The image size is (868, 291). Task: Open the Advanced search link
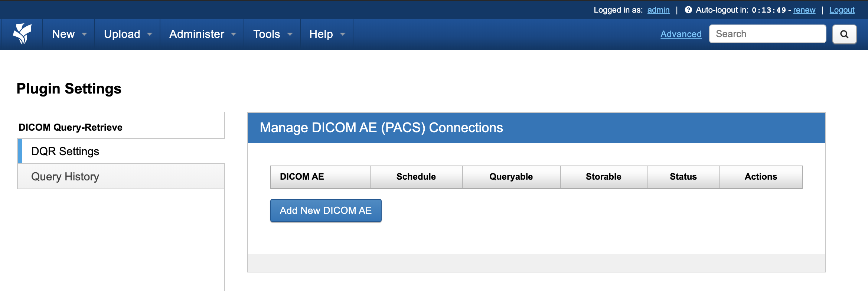click(681, 34)
